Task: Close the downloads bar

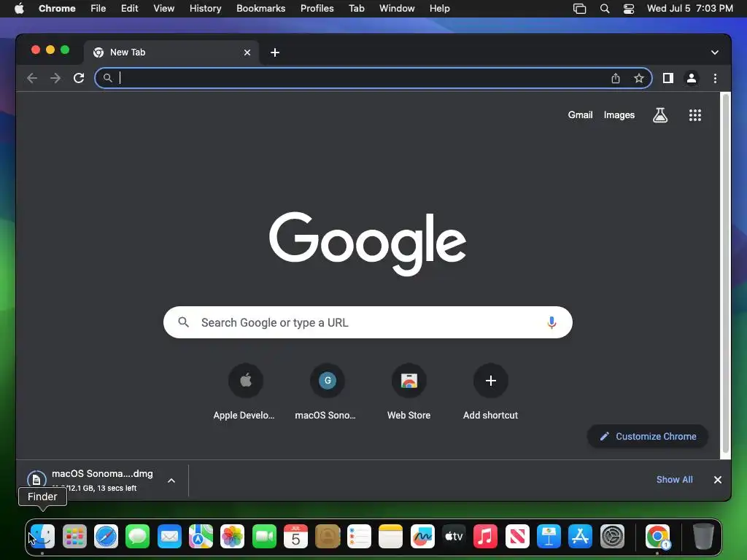Action: pyautogui.click(x=718, y=480)
